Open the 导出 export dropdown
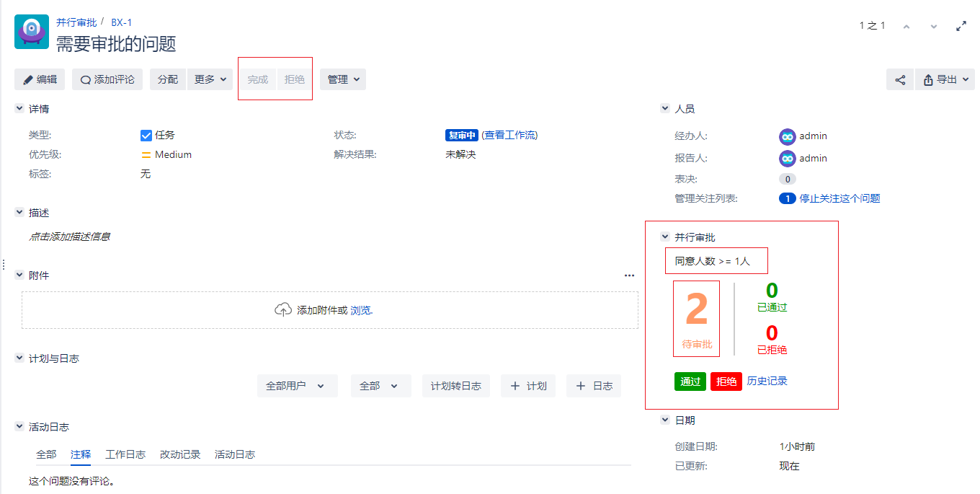Viewport: 980px width, 494px height. pyautogui.click(x=945, y=79)
